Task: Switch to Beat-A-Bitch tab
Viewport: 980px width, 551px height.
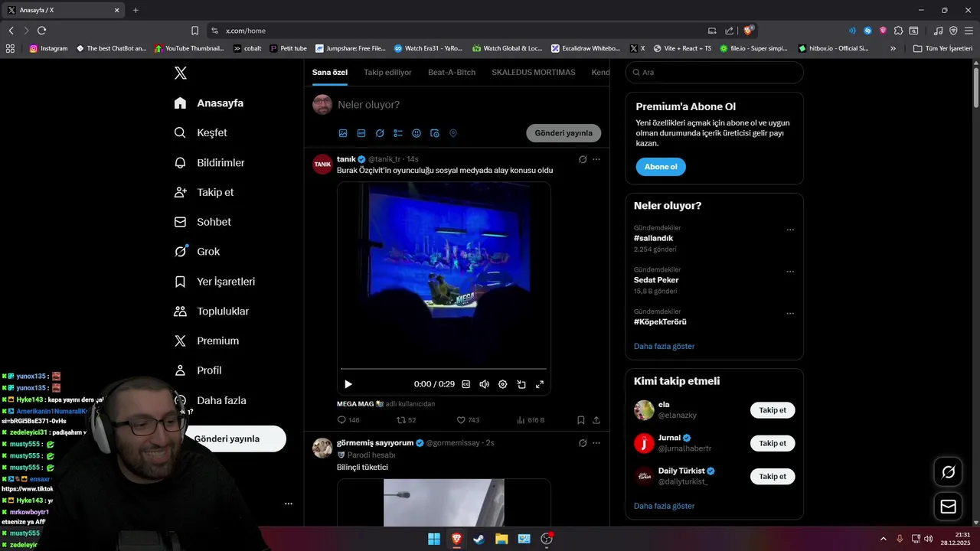Action: [x=452, y=72]
